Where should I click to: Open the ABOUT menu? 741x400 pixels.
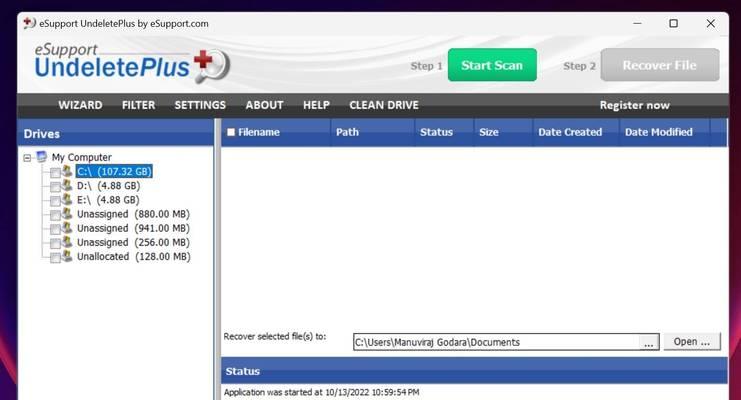(264, 105)
